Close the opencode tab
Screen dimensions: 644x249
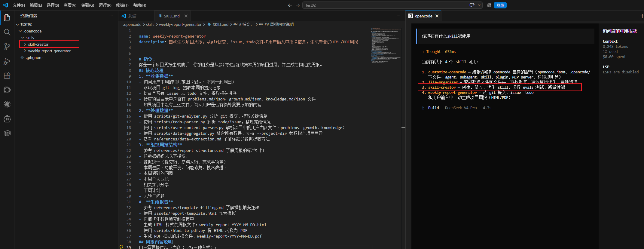coord(437,16)
